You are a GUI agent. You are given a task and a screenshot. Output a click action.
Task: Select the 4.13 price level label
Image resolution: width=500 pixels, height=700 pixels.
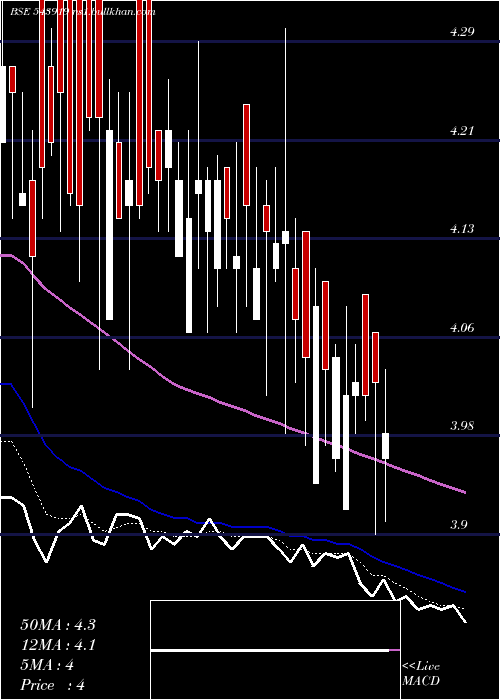pyautogui.click(x=462, y=229)
